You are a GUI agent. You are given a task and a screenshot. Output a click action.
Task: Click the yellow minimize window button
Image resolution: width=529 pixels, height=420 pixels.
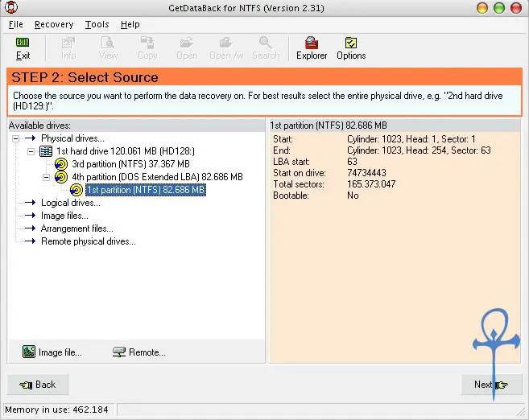coord(482,8)
